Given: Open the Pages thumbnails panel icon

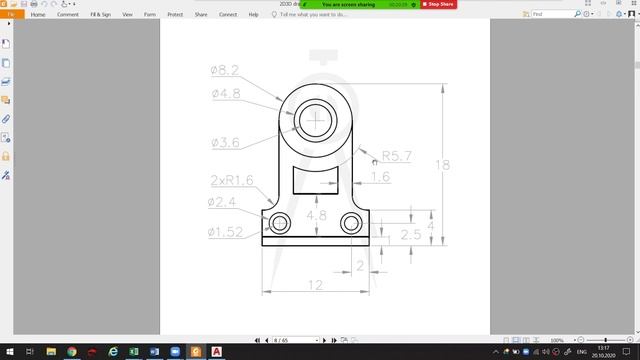Looking at the screenshot, I should pyautogui.click(x=6, y=63).
